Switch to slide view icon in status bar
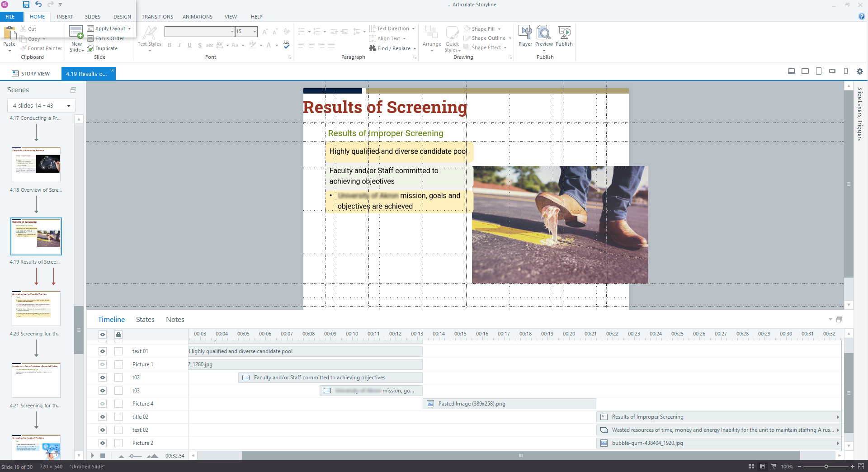This screenshot has width=868, height=472. point(763,466)
